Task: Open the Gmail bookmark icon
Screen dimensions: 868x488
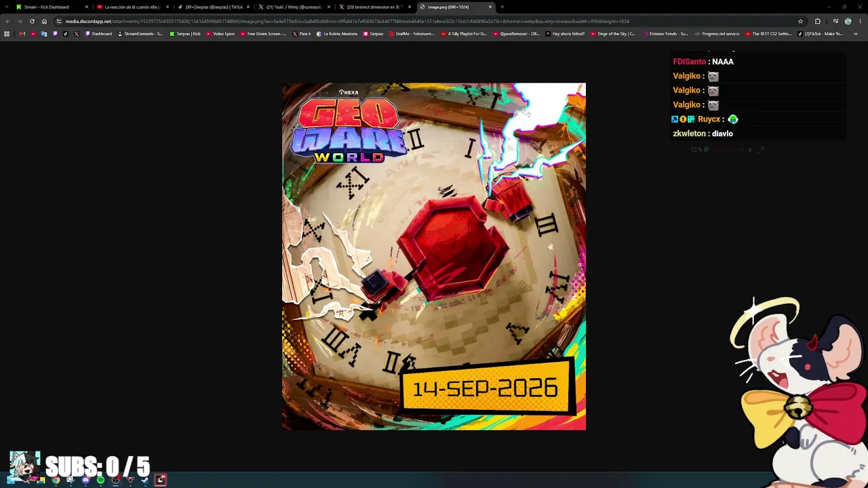Action: [22, 34]
